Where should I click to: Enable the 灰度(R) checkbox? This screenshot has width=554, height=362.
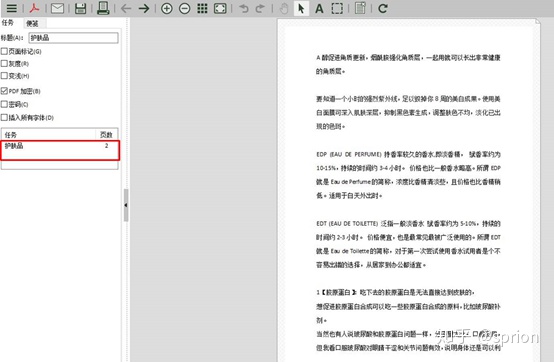click(x=4, y=64)
